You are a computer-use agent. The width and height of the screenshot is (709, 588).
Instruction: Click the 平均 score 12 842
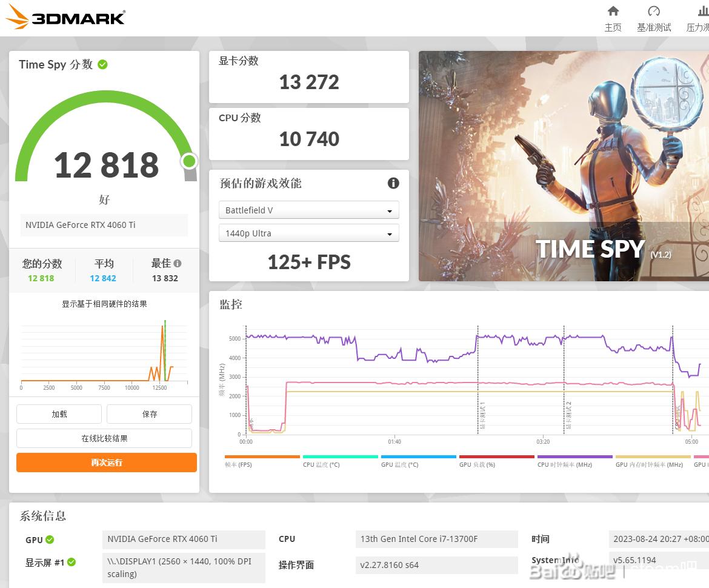(x=103, y=278)
